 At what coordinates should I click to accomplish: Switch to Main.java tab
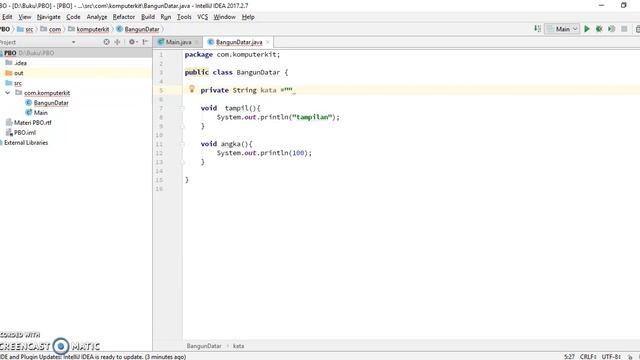pyautogui.click(x=178, y=42)
